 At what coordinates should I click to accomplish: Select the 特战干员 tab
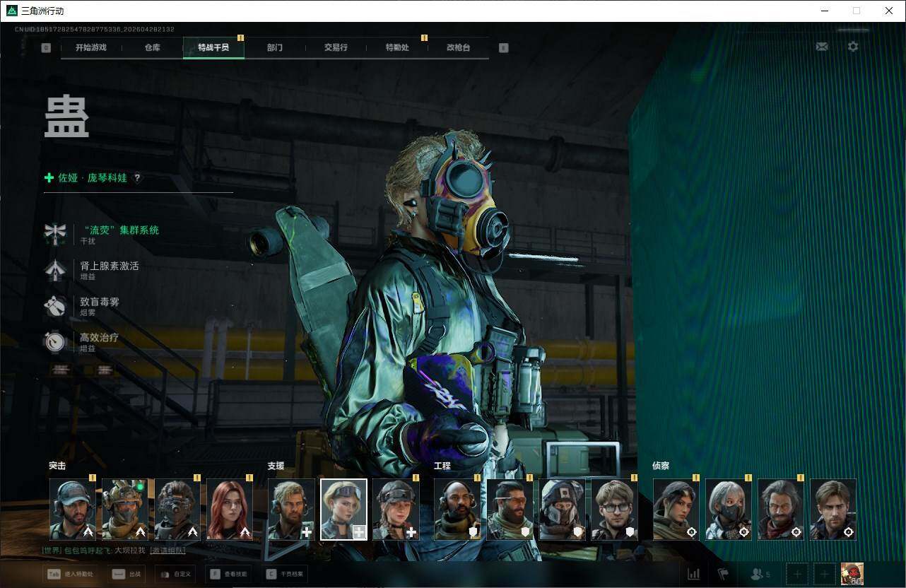[213, 48]
